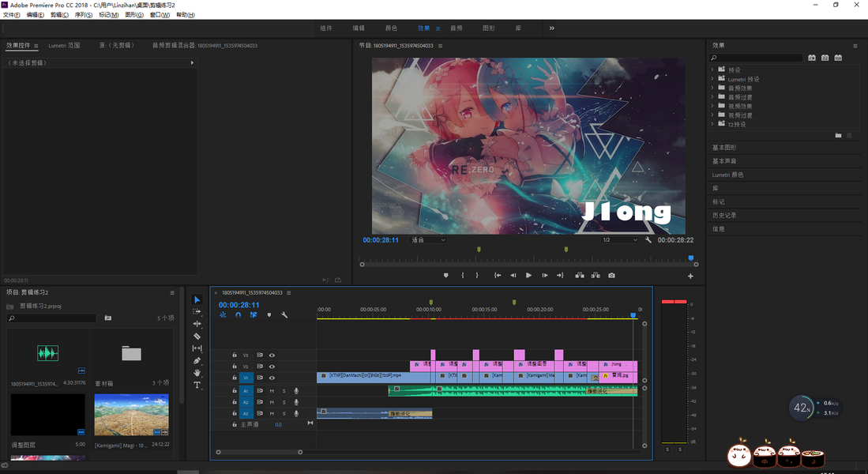The width and height of the screenshot is (868, 474).
Task: Solo audio track A2
Action: (x=284, y=402)
